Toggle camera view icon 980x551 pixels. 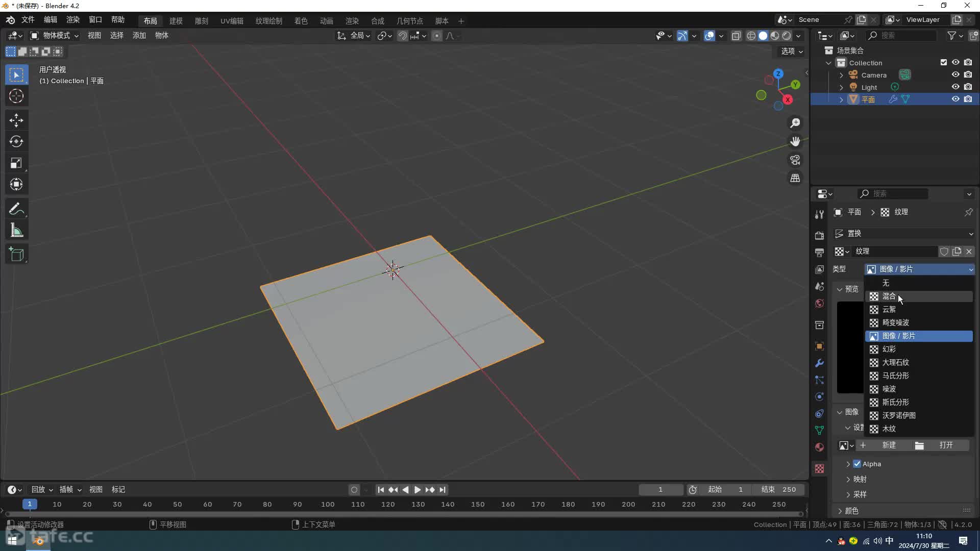click(x=795, y=160)
